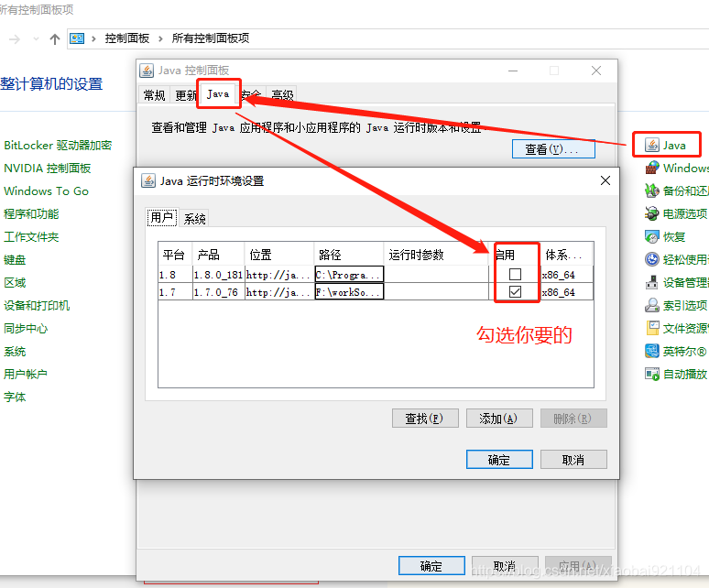709x588 pixels.
Task: Go up one folder level with the Up arrow
Action: pyautogui.click(x=55, y=38)
